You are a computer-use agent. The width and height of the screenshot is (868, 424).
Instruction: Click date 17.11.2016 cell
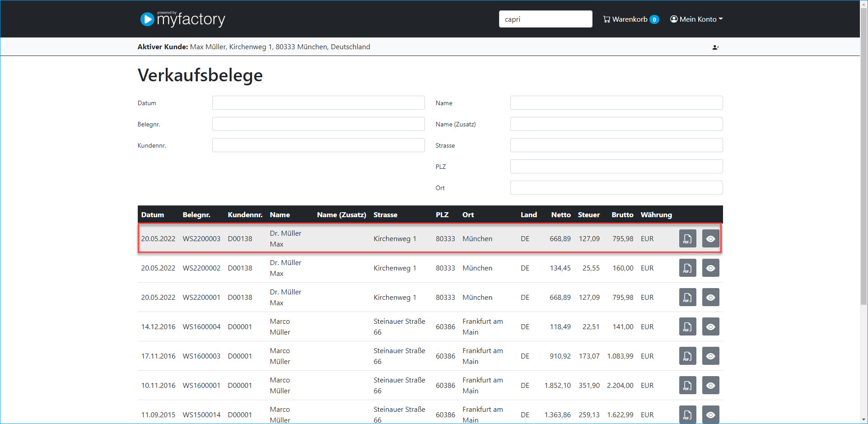point(158,356)
